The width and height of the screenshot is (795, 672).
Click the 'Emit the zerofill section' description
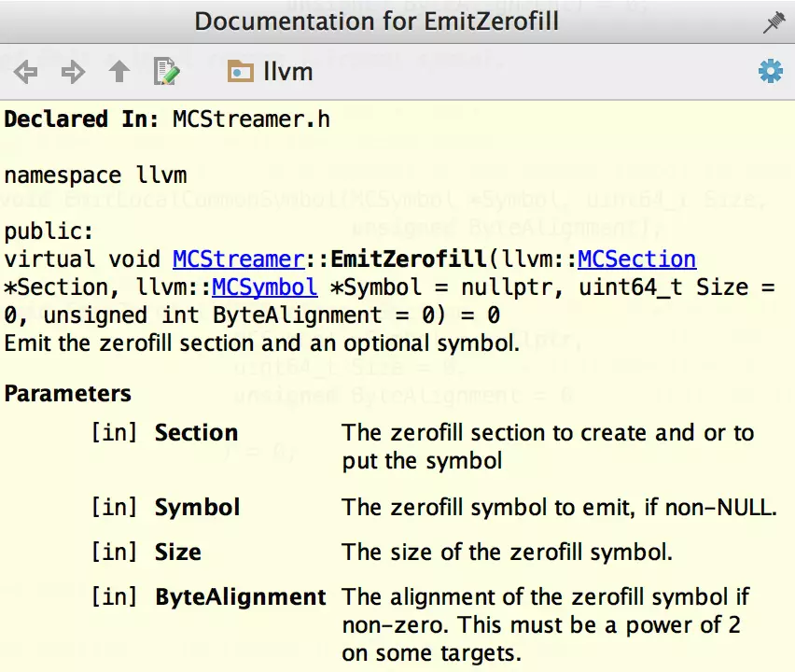[x=261, y=343]
